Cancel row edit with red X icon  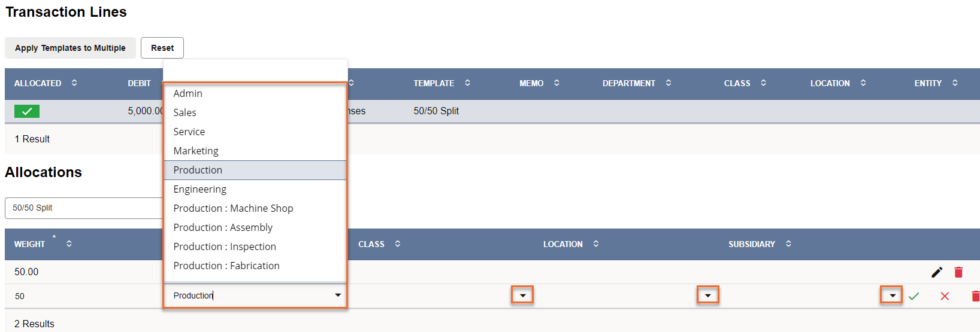[945, 296]
